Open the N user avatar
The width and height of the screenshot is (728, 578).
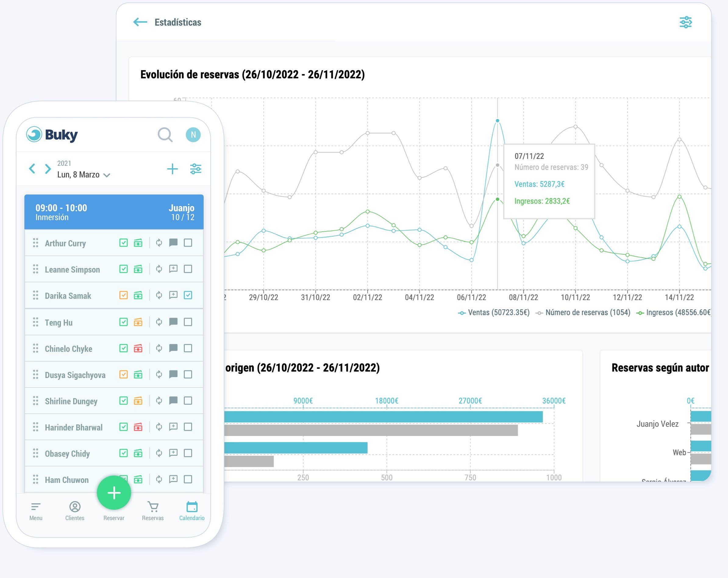(193, 135)
